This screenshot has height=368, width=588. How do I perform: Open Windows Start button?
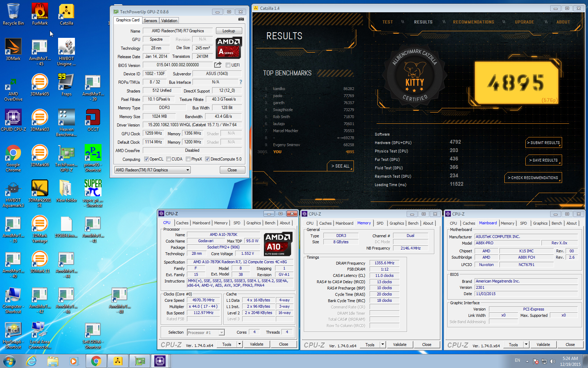pyautogui.click(x=9, y=361)
